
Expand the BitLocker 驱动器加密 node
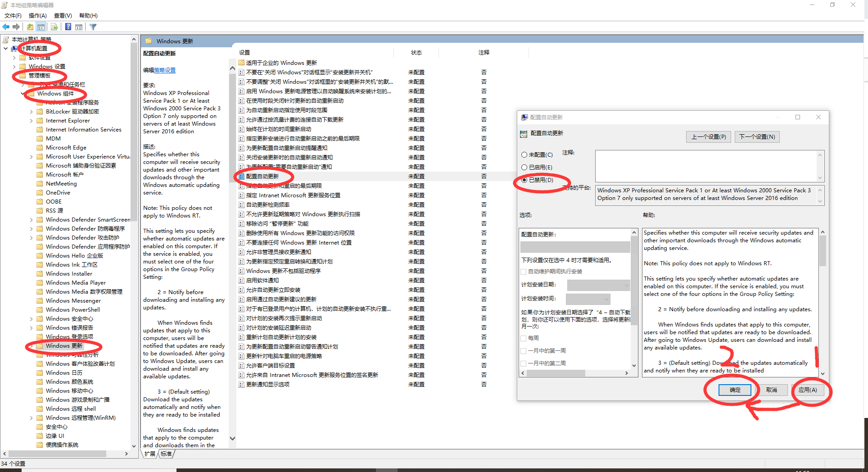coord(31,111)
